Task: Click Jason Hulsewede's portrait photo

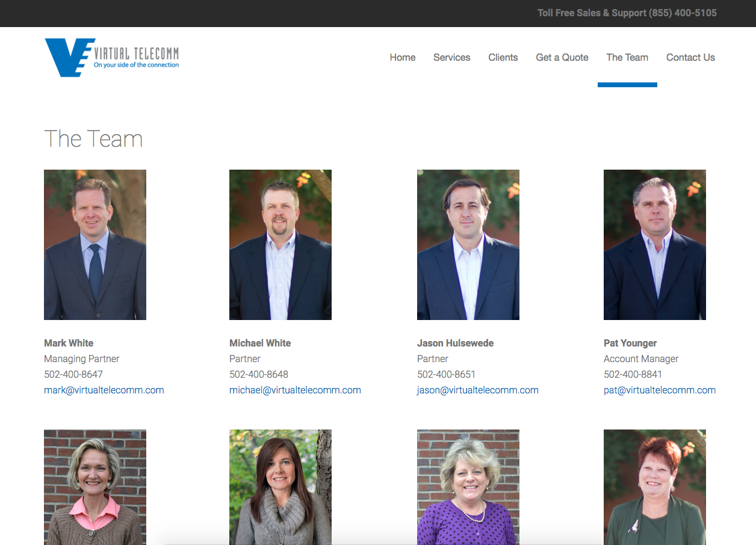Action: tap(468, 245)
